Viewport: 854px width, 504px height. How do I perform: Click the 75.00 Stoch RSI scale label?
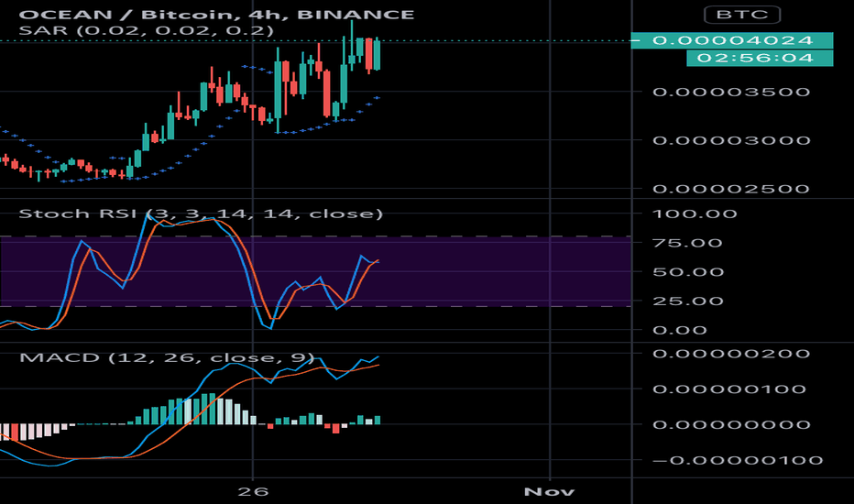coord(687,243)
